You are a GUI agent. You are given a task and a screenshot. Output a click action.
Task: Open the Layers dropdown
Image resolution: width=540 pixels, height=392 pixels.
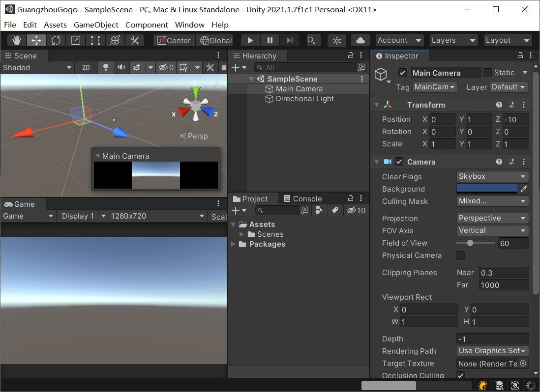(453, 40)
